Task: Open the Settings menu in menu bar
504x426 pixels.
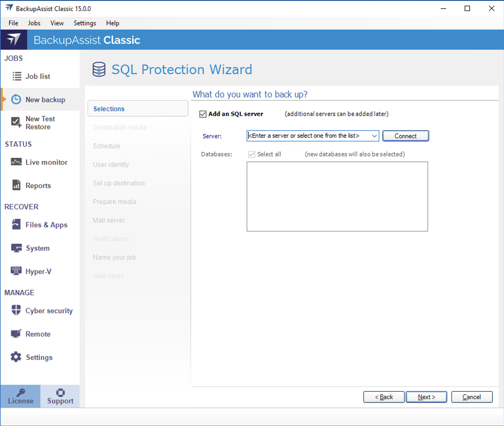Action: tap(85, 23)
